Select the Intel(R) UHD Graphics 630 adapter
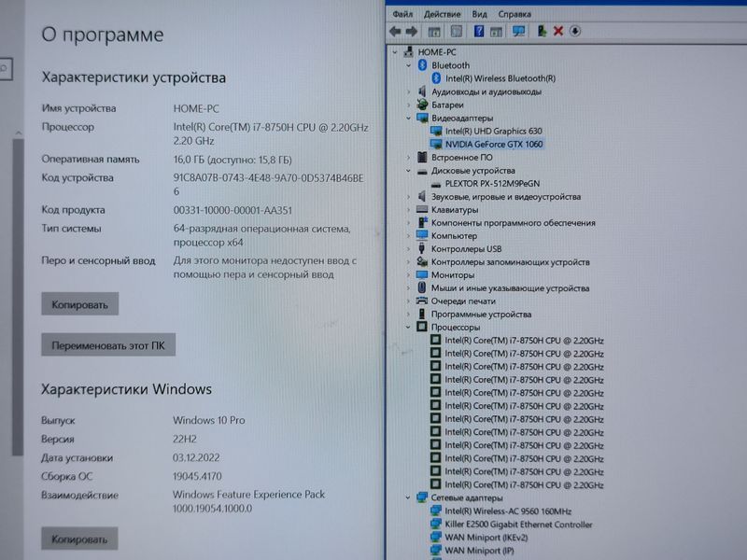 pyautogui.click(x=493, y=131)
